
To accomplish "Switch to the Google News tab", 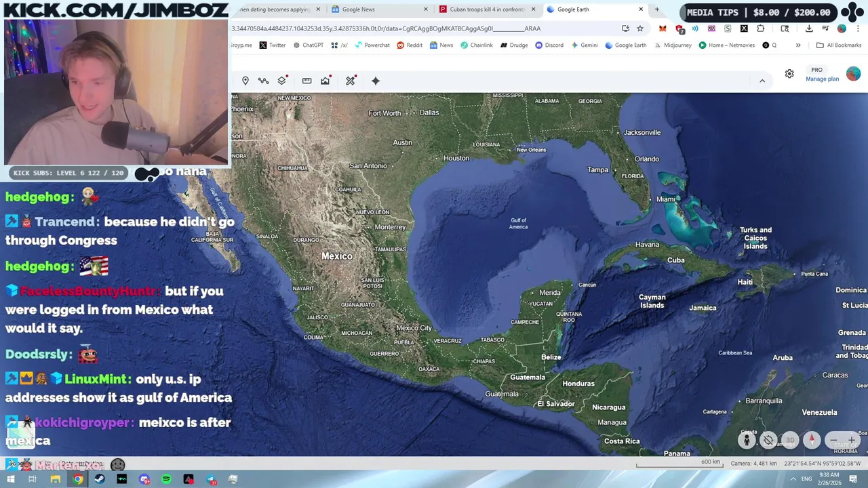I will pyautogui.click(x=379, y=9).
